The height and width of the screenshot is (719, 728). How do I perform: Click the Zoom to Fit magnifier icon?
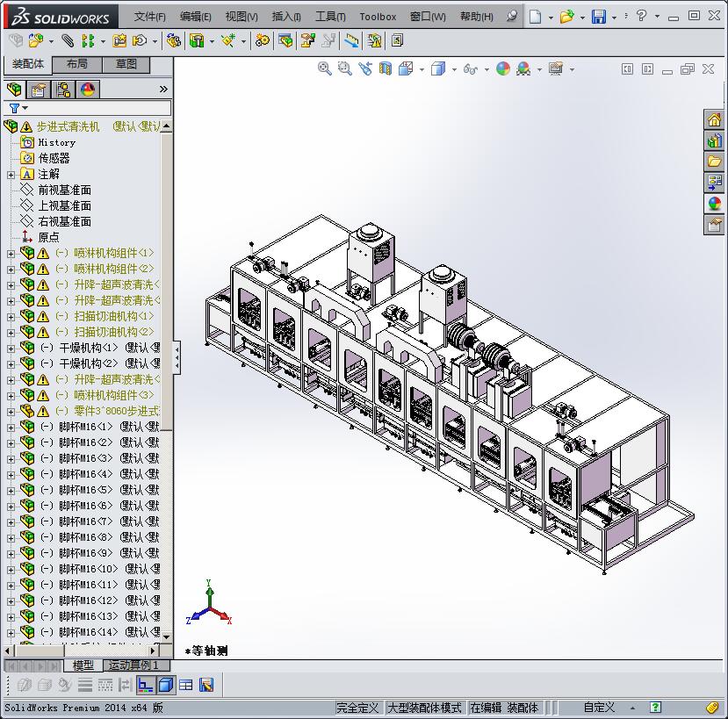point(324,68)
